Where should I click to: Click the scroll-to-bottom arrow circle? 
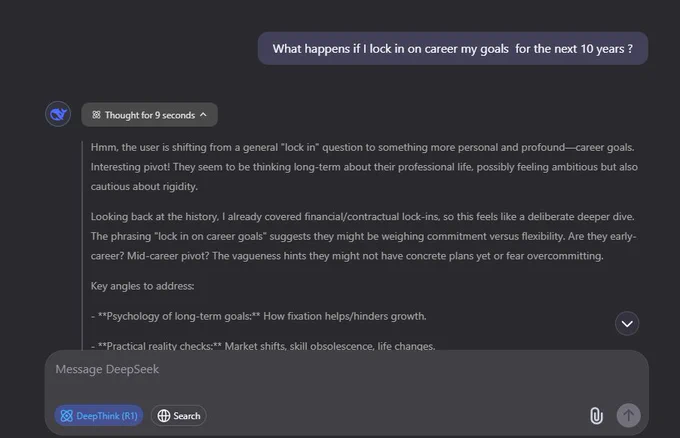click(x=627, y=324)
